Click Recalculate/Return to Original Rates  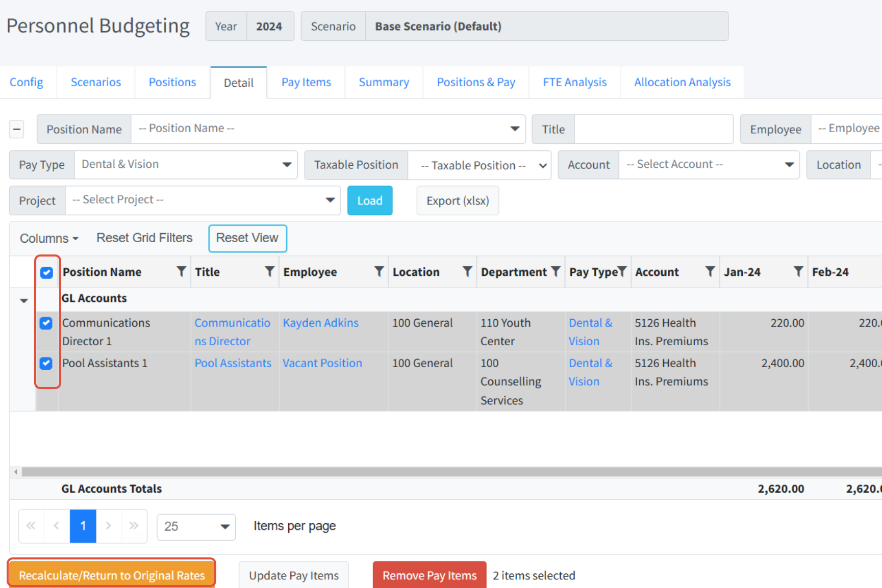coord(112,575)
